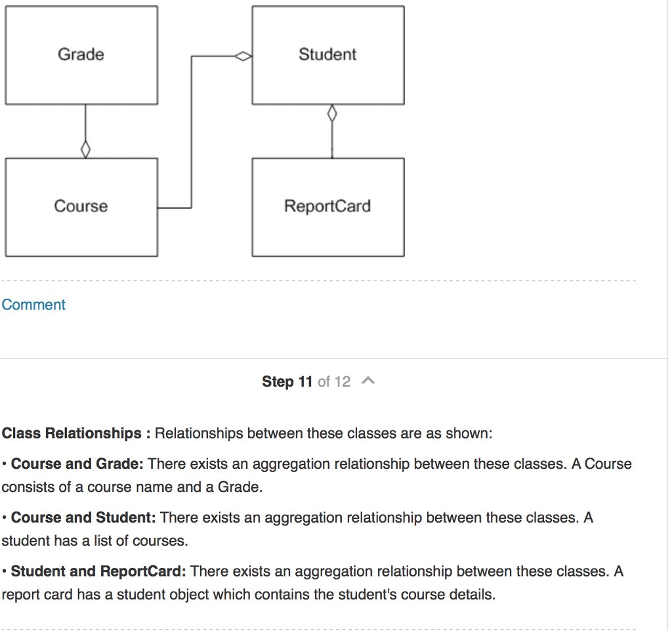Select the diamond connecting Student to ReportCard

pyautogui.click(x=332, y=113)
